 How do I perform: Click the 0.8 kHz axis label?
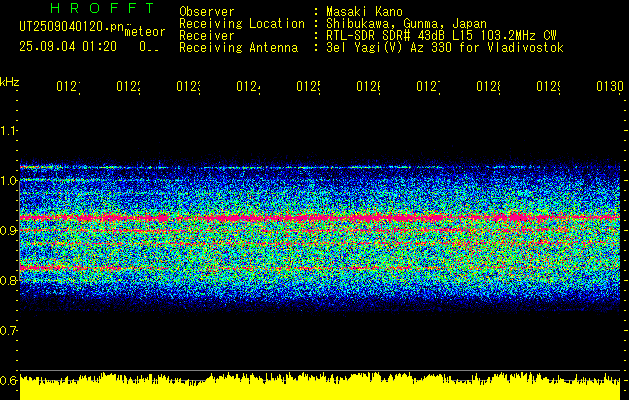click(8, 280)
